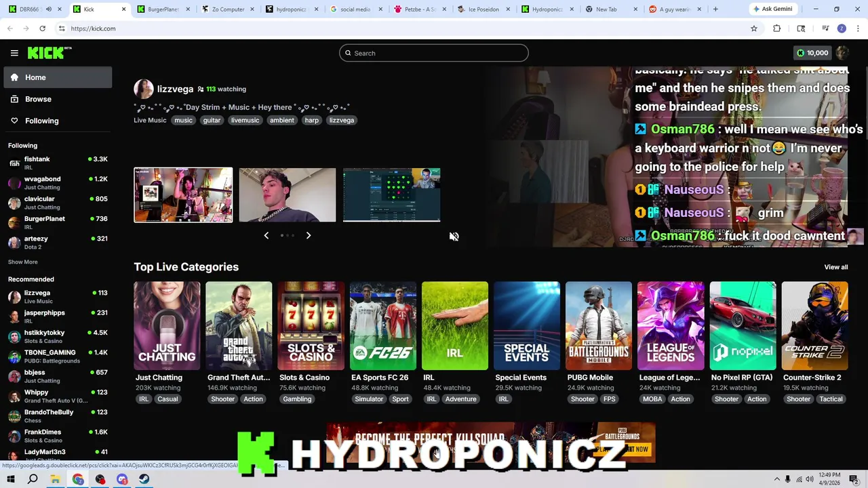Bookmark this page with the star icon

click(x=753, y=28)
